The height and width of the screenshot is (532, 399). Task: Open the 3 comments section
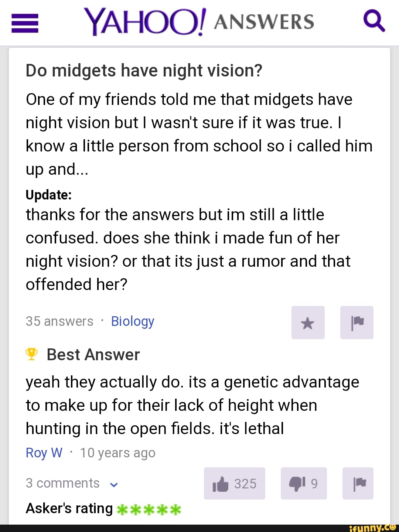coord(62,483)
